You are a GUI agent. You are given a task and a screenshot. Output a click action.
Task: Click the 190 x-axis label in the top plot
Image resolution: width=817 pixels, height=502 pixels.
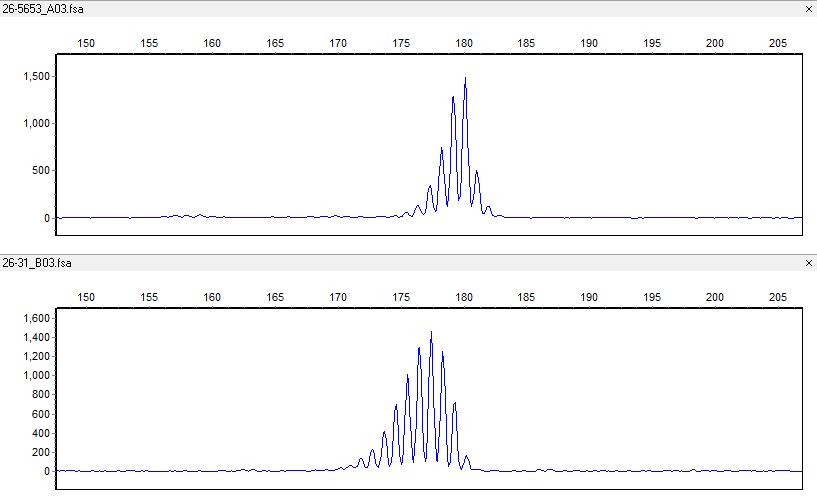click(589, 43)
